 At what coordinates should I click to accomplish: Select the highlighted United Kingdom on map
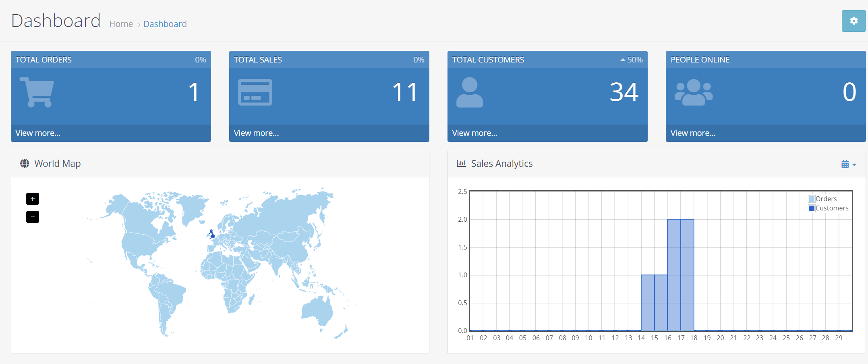click(212, 234)
